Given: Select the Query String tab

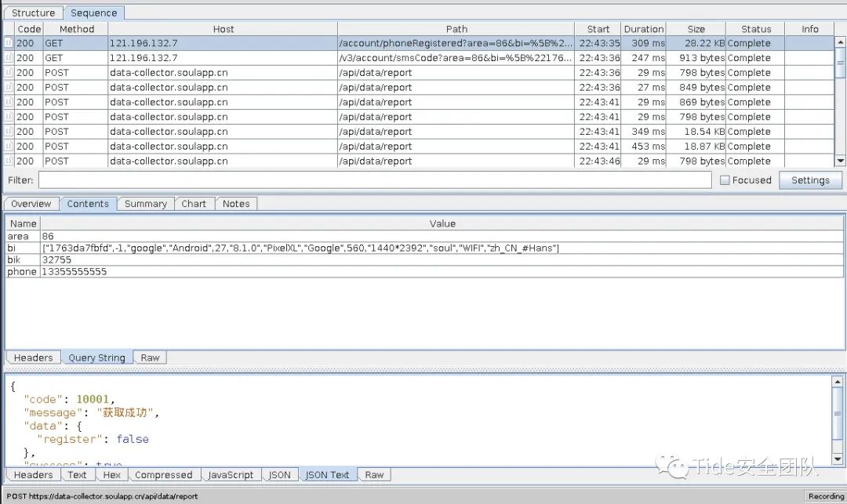Looking at the screenshot, I should tap(96, 357).
